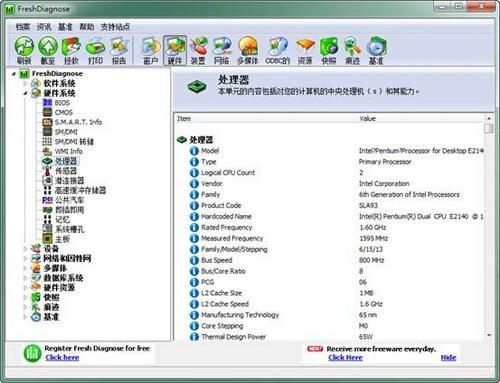This screenshot has width=500, height=383.
Task: Open the 资讯 information menu
Action: pyautogui.click(x=44, y=27)
